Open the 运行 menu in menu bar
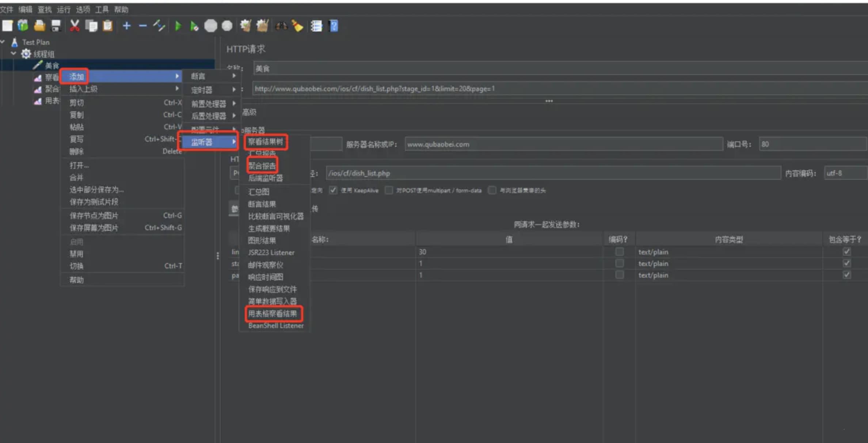868x443 pixels. click(x=64, y=9)
